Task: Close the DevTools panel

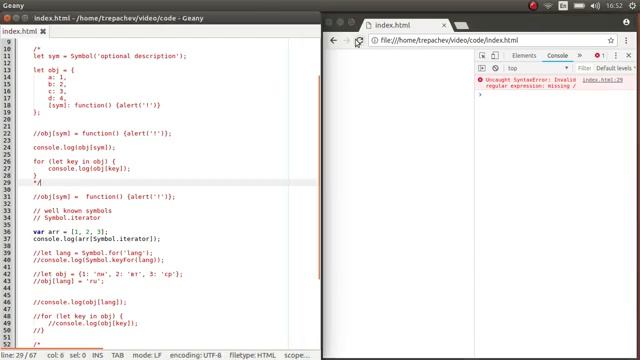Action: coord(629,56)
